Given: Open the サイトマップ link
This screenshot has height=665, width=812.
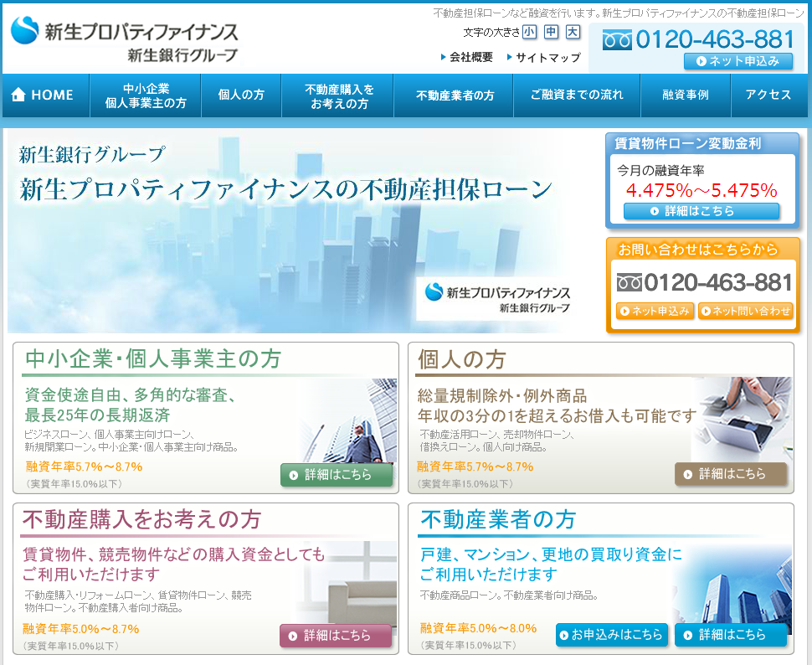Looking at the screenshot, I should tap(544, 57).
